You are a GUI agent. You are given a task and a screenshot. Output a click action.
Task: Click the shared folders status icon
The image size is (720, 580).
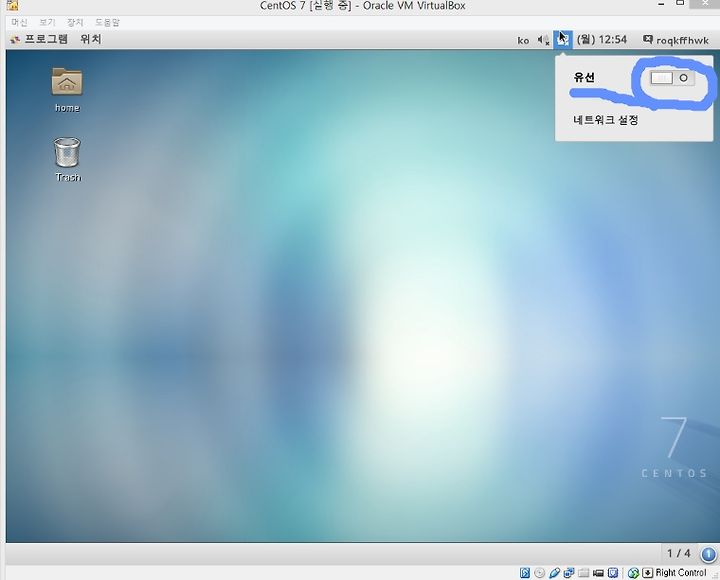coord(584,573)
